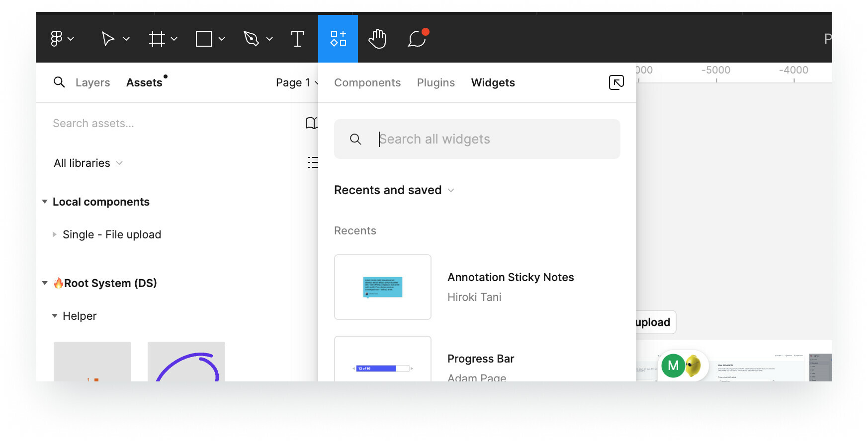Collapse the Helper group

pos(55,316)
